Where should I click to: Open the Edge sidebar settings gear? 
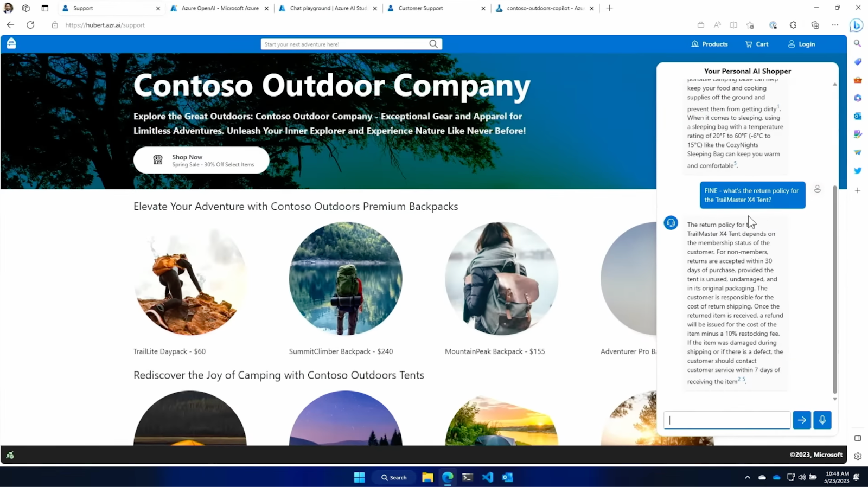point(858,457)
